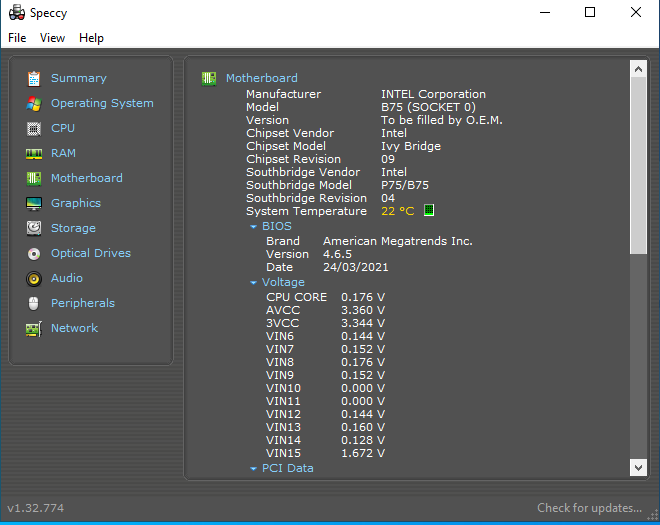The height and width of the screenshot is (525, 660).
Task: Click the green temperature indicator icon
Action: (x=428, y=210)
